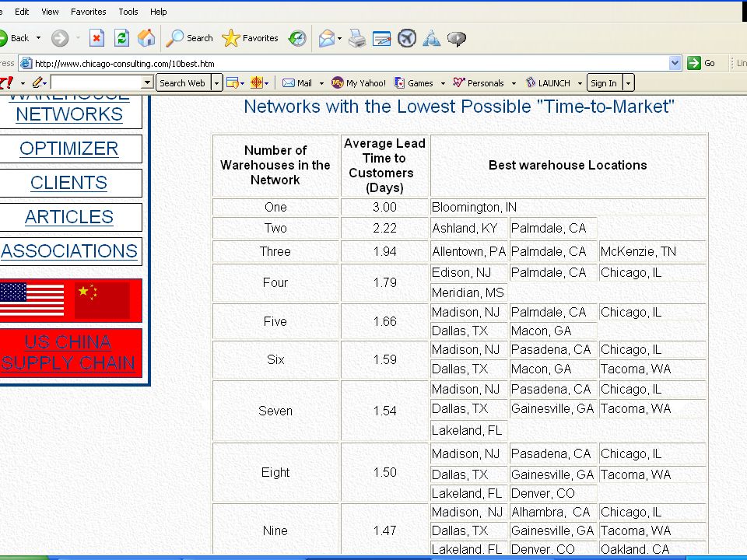The height and width of the screenshot is (560, 747).
Task: Expand the Mail toolbar dropdown arrow
Action: pos(321,83)
